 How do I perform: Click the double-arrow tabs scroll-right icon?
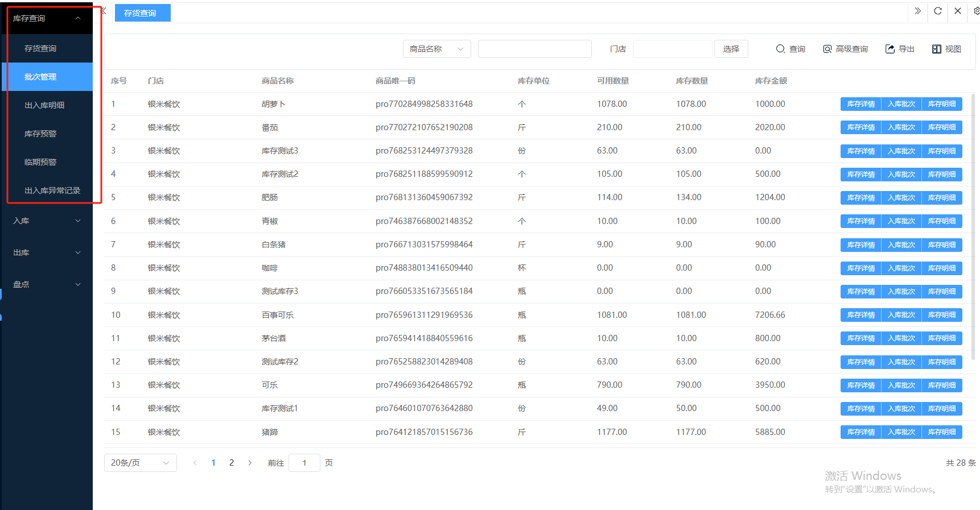917,11
